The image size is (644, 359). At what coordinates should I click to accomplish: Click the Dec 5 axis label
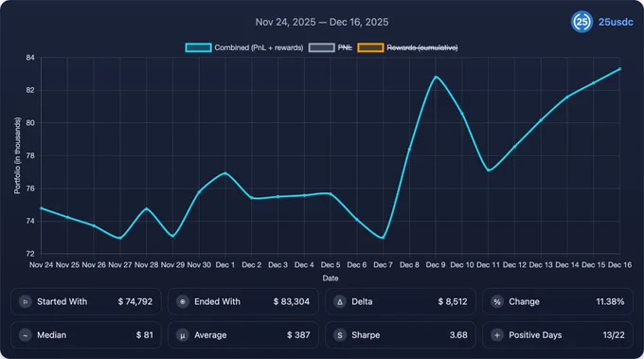point(331,265)
